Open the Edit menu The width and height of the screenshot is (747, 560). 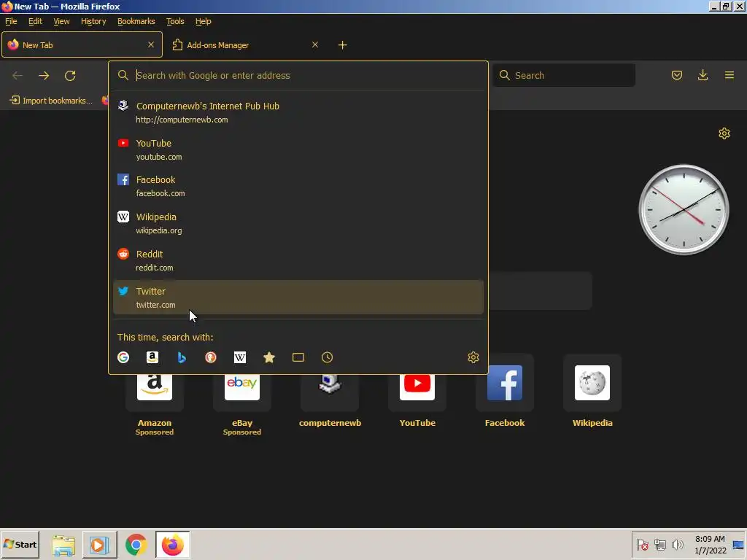(35, 21)
